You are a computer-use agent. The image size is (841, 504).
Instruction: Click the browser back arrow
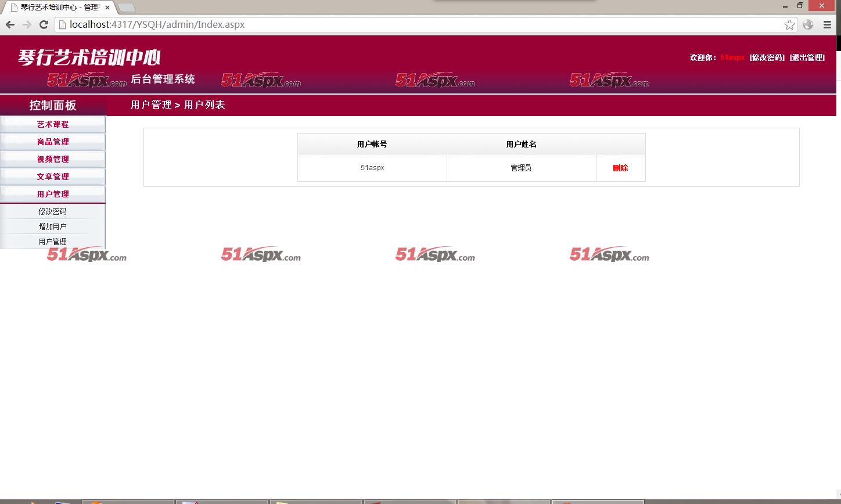point(10,24)
